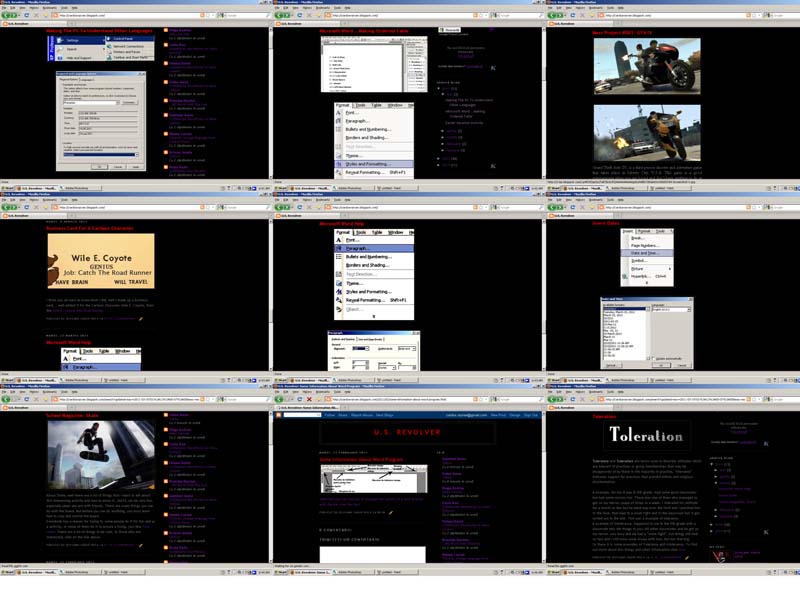
Task: Open skateboarder image in Skate post
Action: pyautogui.click(x=101, y=455)
